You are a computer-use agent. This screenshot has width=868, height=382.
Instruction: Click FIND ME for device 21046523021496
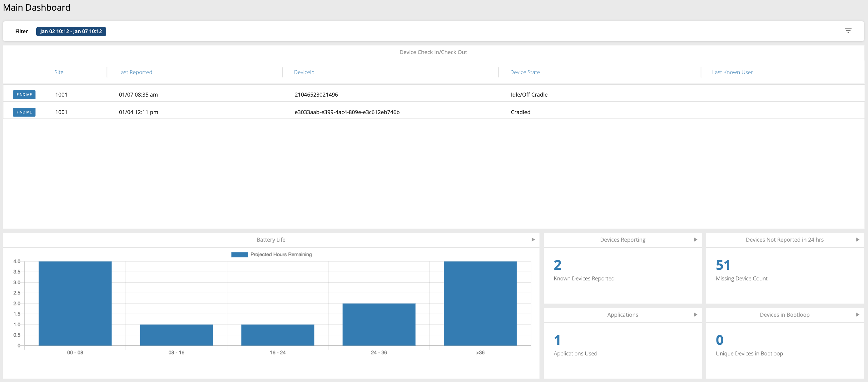click(24, 94)
